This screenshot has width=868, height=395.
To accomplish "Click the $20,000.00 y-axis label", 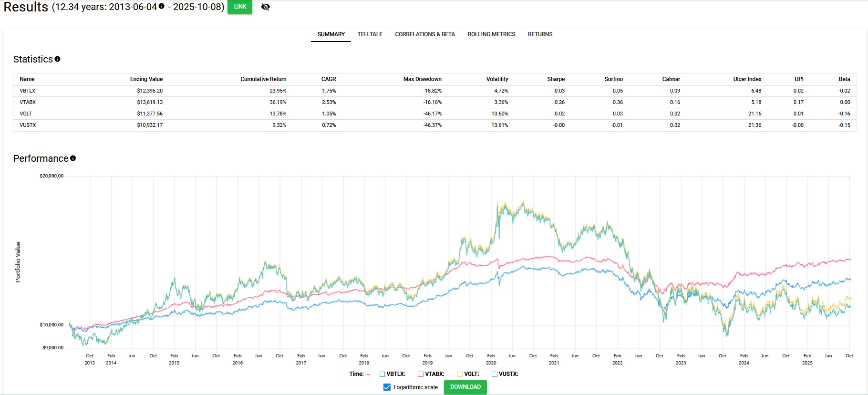I will [52, 176].
